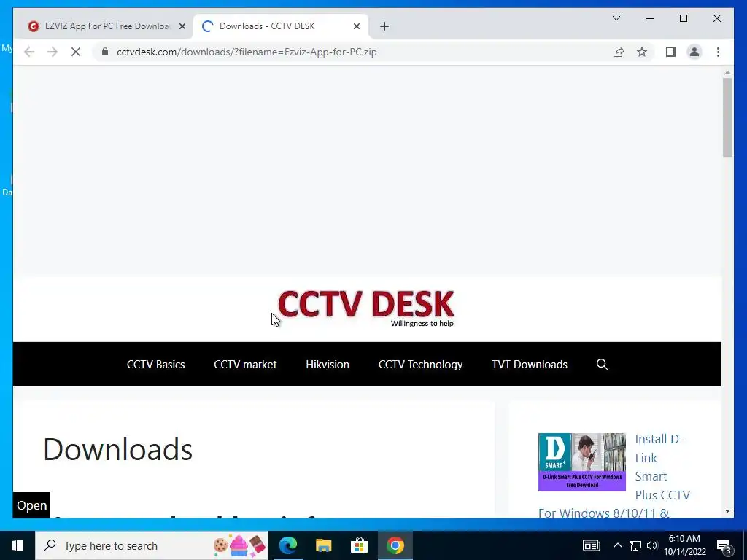Click the forward navigation arrow
The image size is (747, 560).
pyautogui.click(x=53, y=52)
